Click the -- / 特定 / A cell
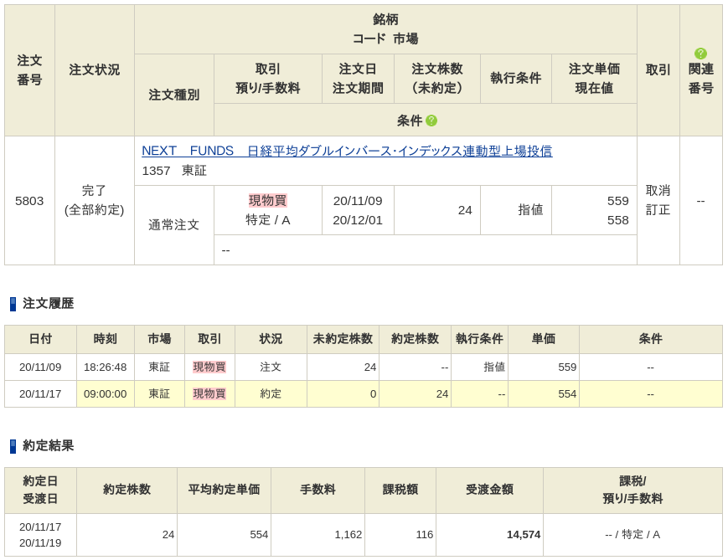Viewport: 728px width, 560px height. click(632, 535)
